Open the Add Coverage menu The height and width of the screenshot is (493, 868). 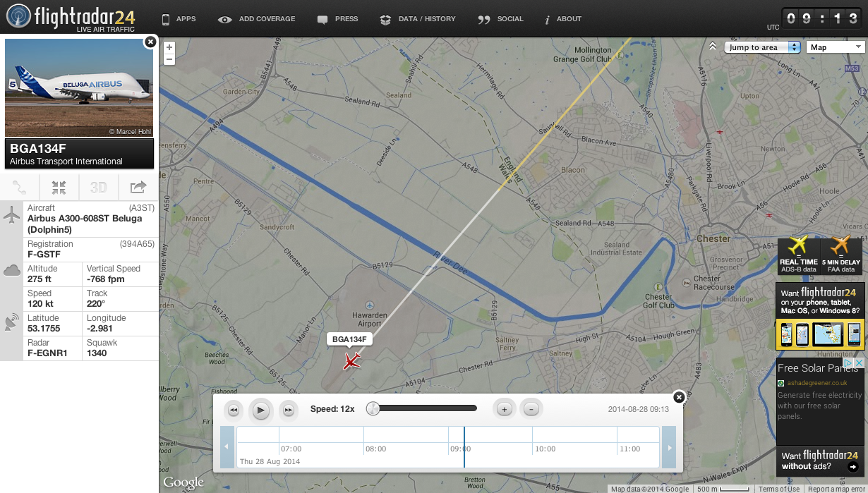tap(257, 19)
